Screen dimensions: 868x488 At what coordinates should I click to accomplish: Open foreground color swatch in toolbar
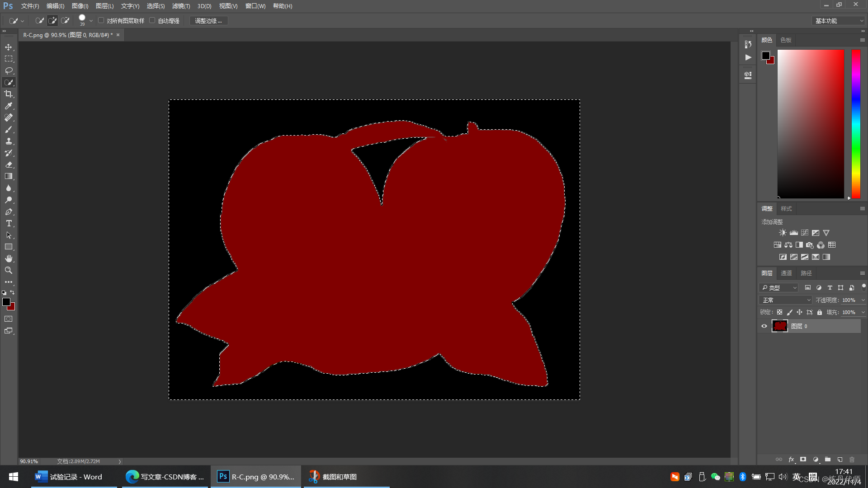(x=6, y=302)
